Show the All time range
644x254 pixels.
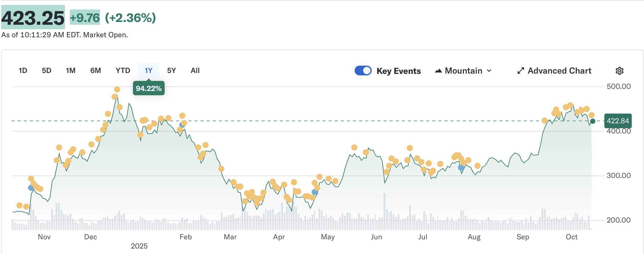click(x=195, y=71)
